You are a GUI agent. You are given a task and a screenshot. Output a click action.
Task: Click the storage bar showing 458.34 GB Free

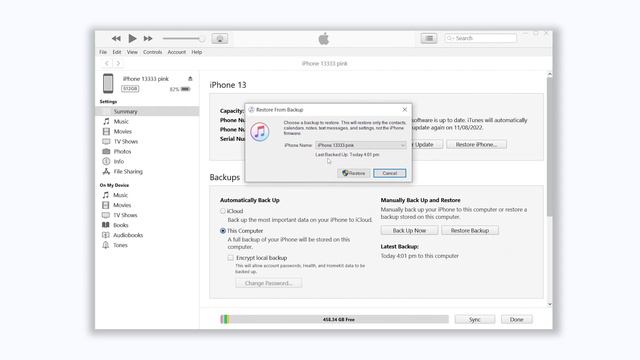point(334,319)
